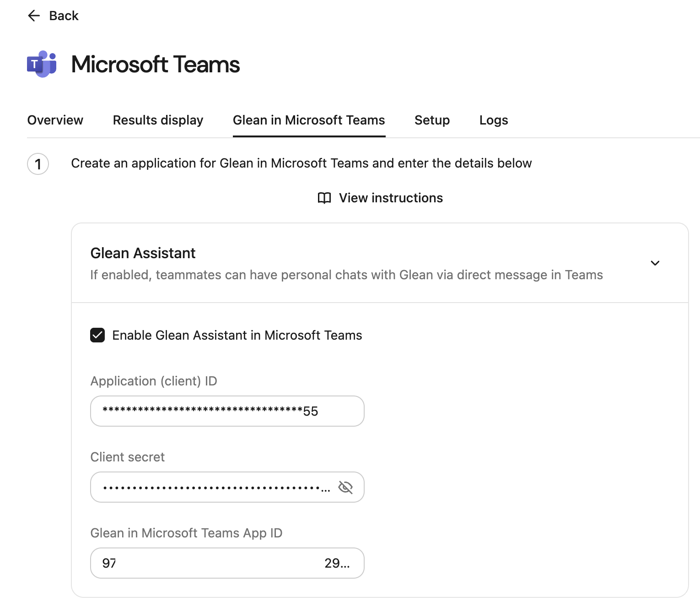Click the Glean Assistant heading
700x607 pixels.
[143, 253]
